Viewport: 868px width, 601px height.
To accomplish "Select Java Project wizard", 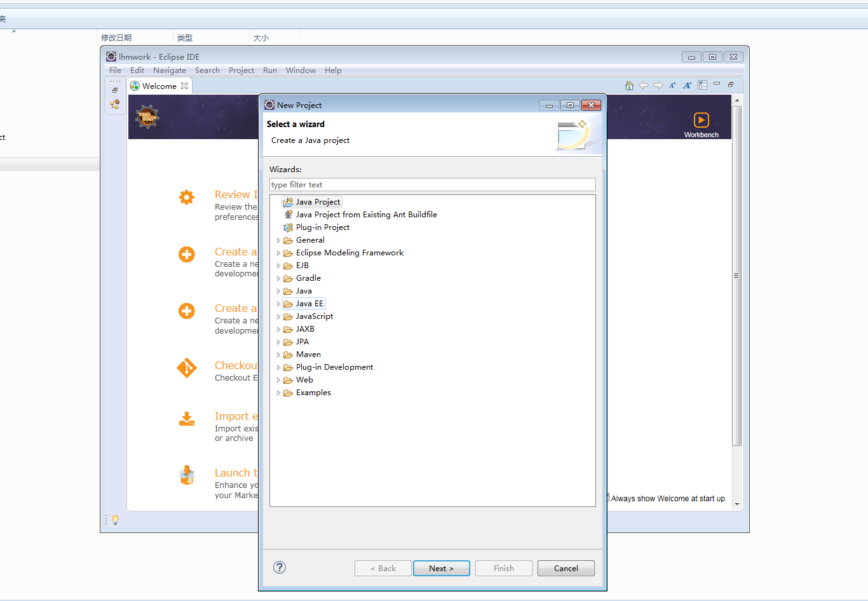I will [x=312, y=202].
